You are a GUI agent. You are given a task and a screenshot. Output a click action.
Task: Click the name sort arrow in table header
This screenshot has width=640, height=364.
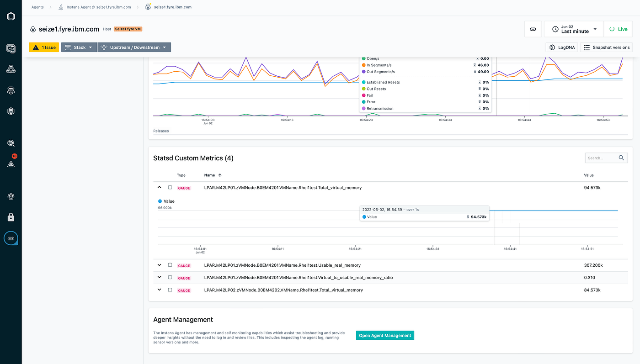click(220, 175)
